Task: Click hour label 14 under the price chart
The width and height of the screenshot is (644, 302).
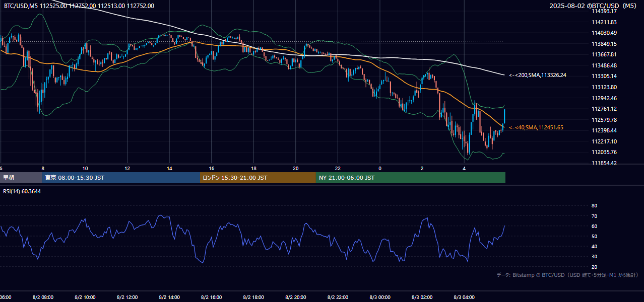Action: coord(169,168)
